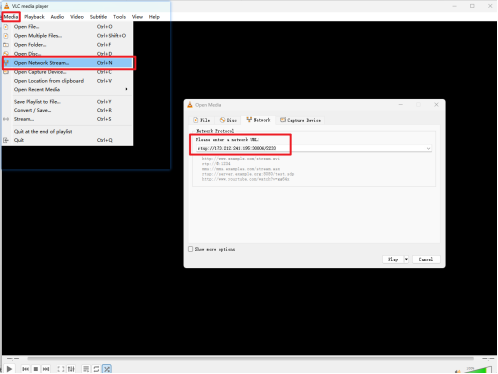Open the Playback menu
This screenshot has height=374, width=498.
(34, 17)
